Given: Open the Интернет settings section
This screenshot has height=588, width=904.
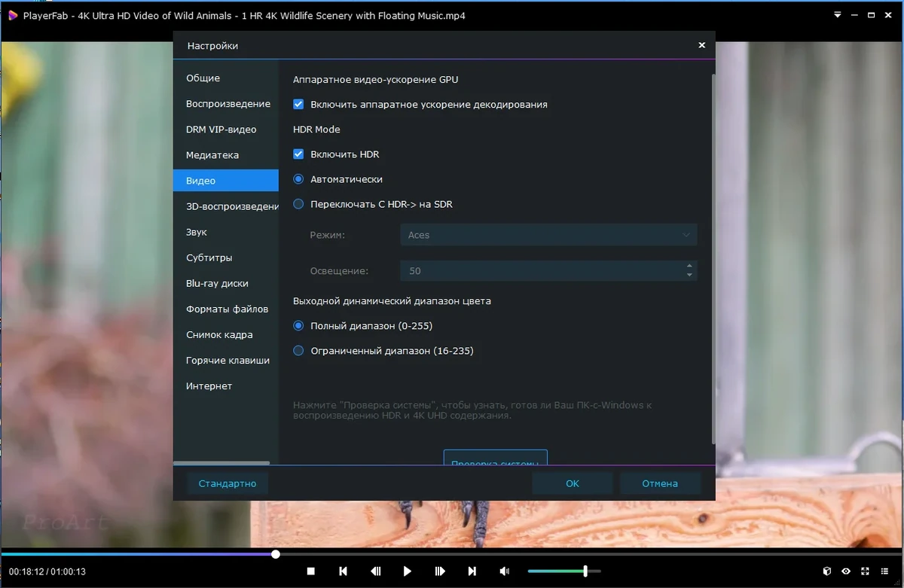Looking at the screenshot, I should tap(226, 385).
